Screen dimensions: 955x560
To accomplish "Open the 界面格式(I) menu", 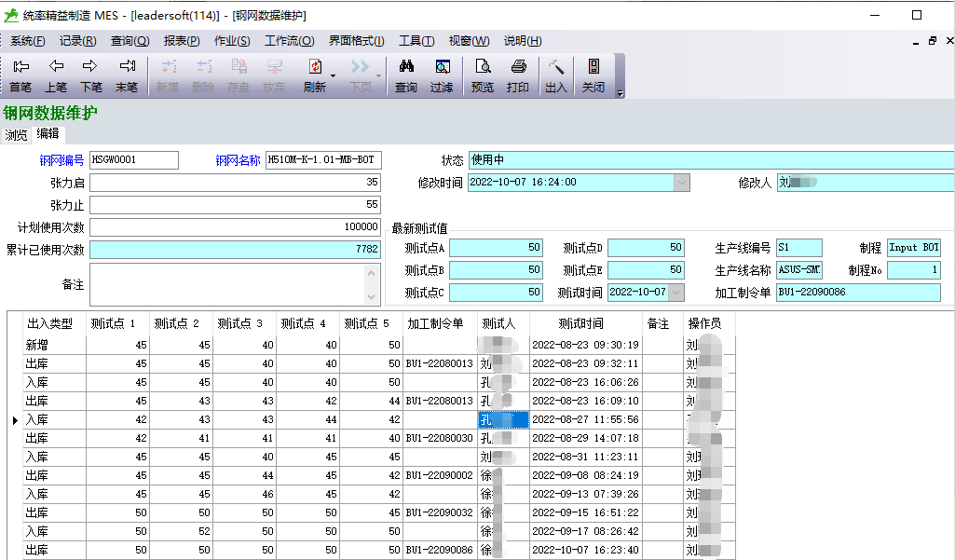I will (356, 41).
